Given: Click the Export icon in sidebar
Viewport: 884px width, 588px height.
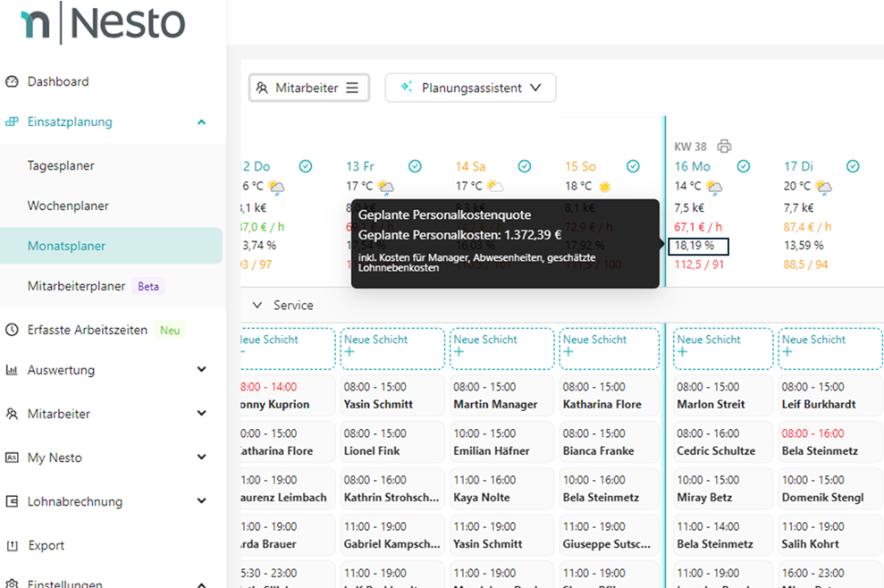Looking at the screenshot, I should 12,545.
